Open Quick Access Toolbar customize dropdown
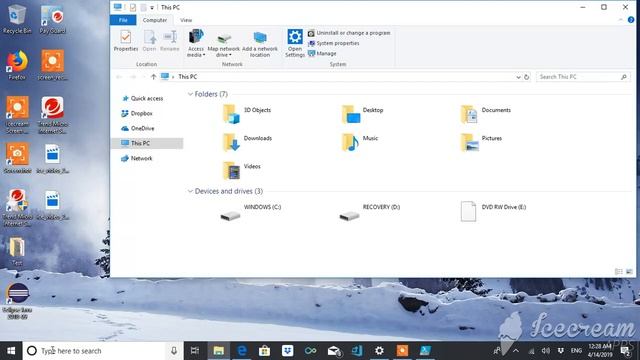This screenshot has height=360, width=640. click(152, 7)
